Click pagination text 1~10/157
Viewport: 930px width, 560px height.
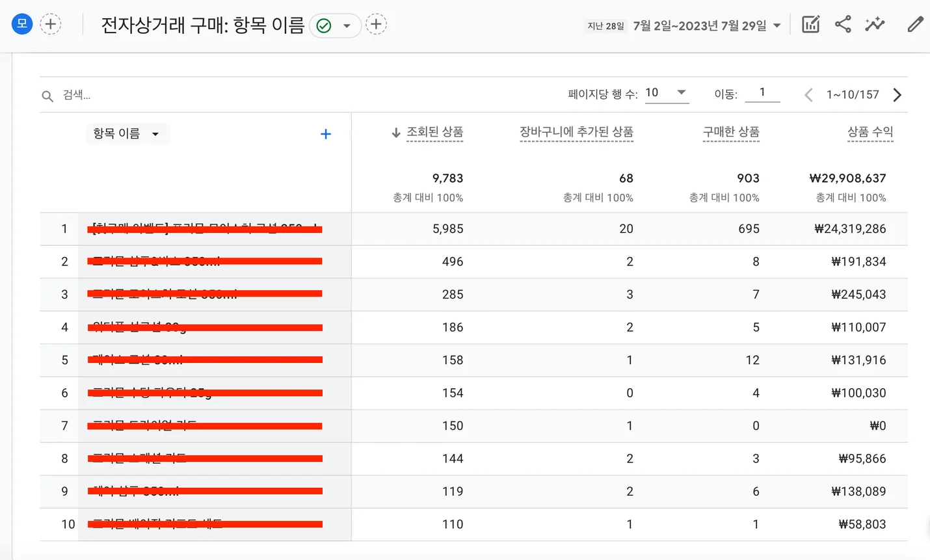[853, 95]
